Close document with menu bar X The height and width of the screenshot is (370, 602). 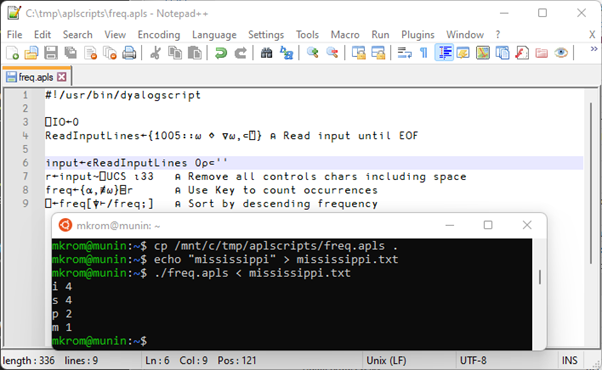click(592, 35)
